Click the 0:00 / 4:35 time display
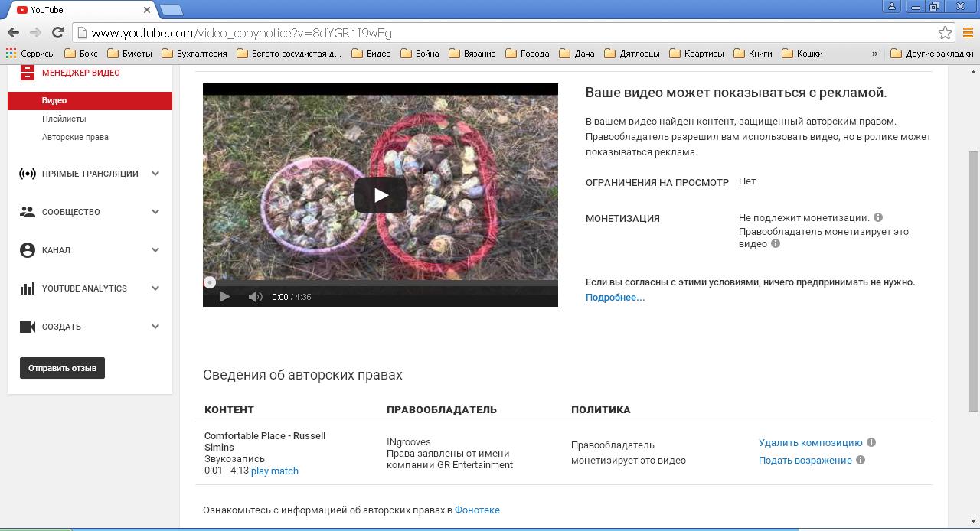 click(x=292, y=297)
